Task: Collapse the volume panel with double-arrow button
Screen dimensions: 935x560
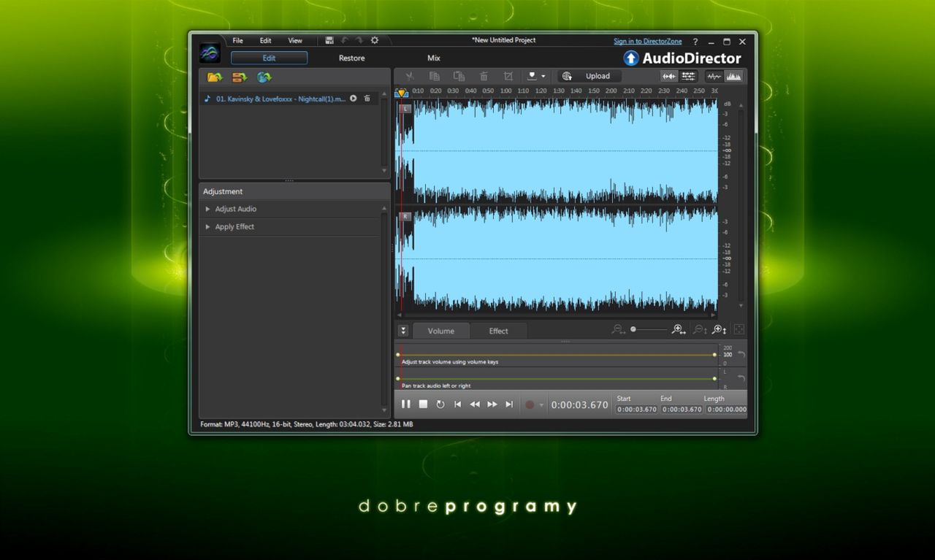Action: [x=403, y=331]
